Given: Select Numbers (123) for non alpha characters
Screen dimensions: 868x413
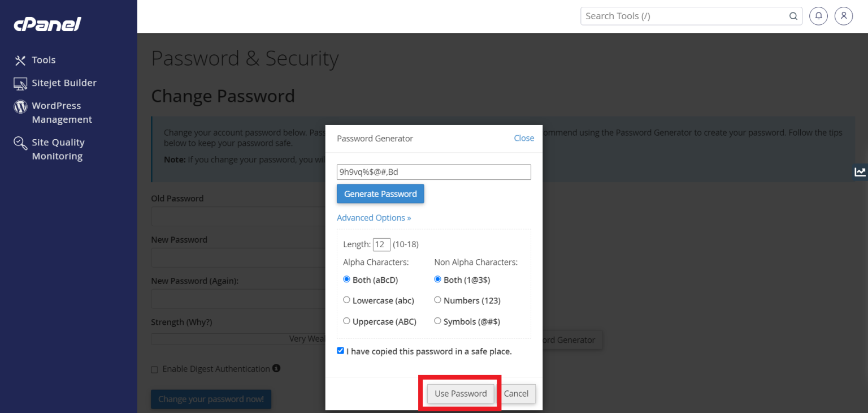Looking at the screenshot, I should click(x=437, y=299).
